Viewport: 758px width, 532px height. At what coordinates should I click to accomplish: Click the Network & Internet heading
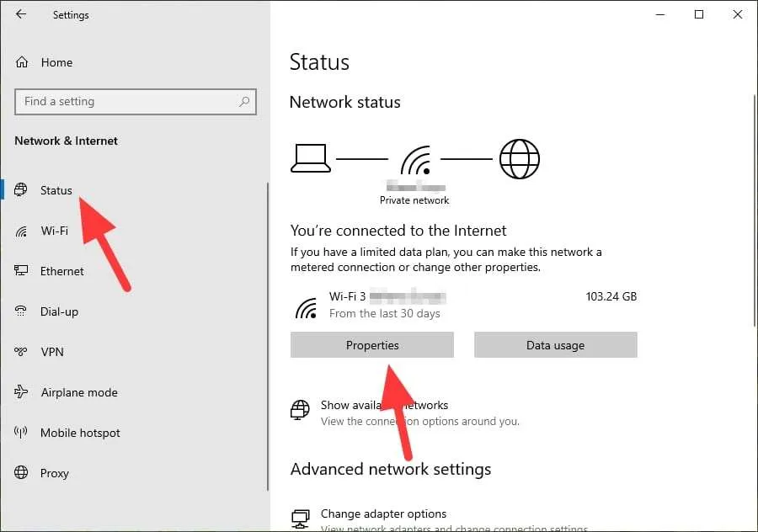point(67,141)
